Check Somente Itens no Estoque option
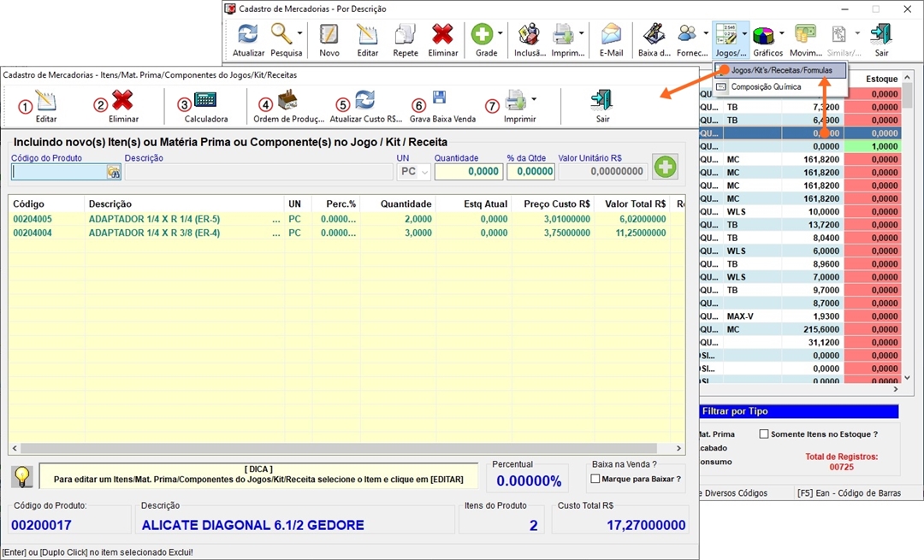Viewport: 924px width, 560px height. [765, 434]
